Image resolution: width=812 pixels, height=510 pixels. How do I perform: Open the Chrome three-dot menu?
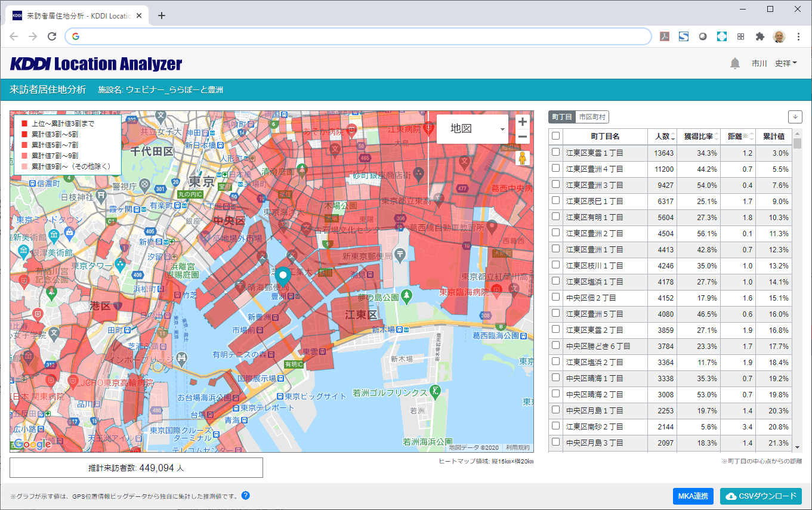799,36
